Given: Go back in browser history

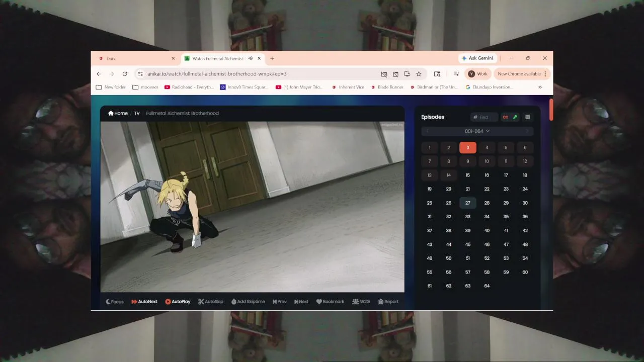Looking at the screenshot, I should point(99,74).
